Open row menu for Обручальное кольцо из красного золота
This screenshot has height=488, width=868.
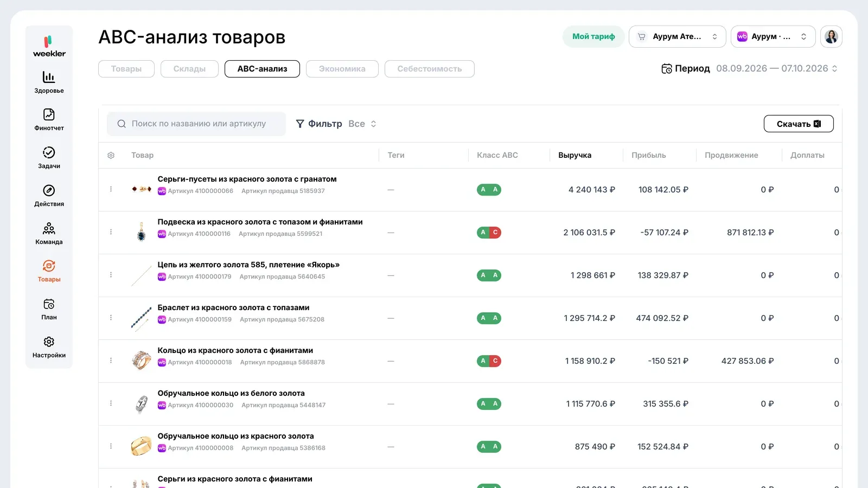[111, 446]
